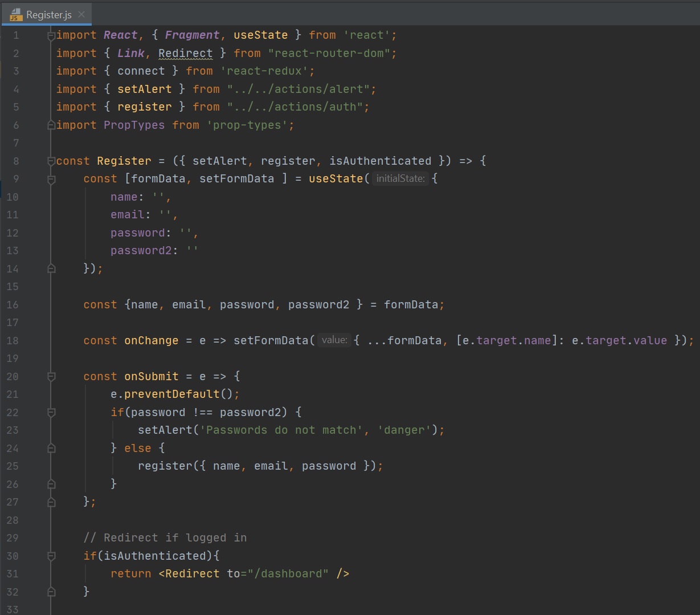
Task: Click the value inlay hint in setFormData
Action: coord(334,341)
